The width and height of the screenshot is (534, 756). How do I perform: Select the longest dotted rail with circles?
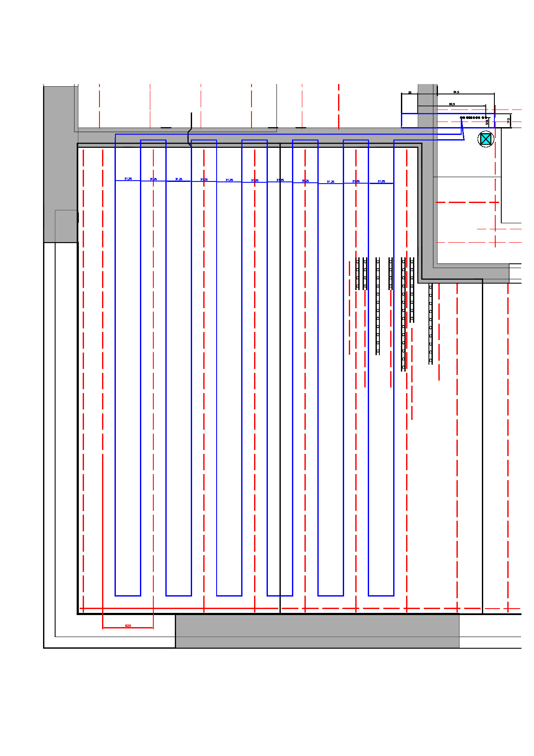(404, 314)
